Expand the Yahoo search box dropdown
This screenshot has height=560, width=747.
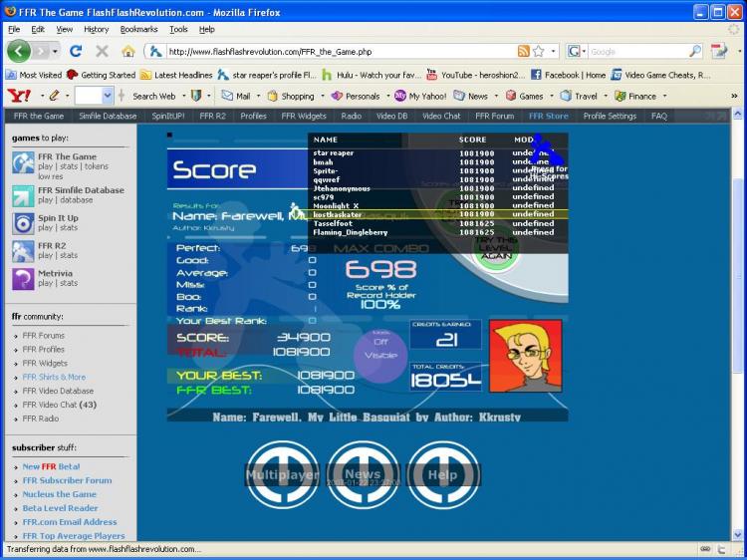[108, 96]
